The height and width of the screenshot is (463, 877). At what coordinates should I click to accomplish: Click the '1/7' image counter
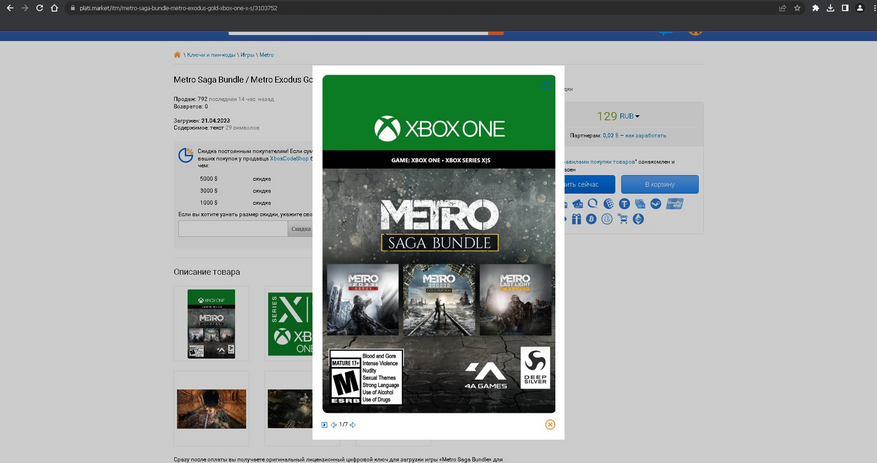coord(343,425)
